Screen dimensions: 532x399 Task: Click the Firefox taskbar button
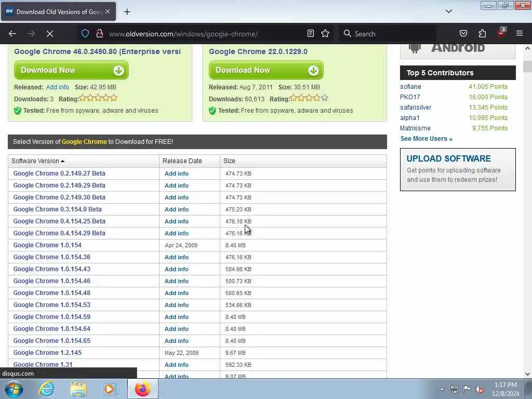tap(142, 389)
